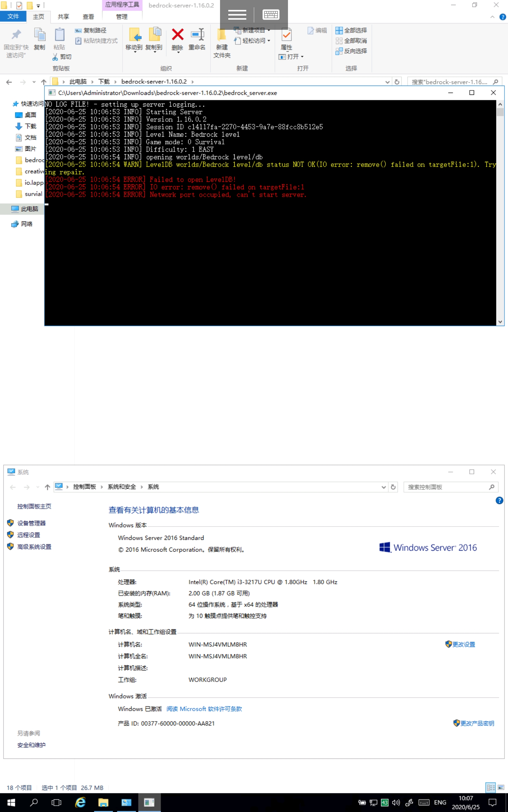Screen dimensions: 508x812
Task: Switch Explorer to details view in status bar
Action: coord(491,787)
